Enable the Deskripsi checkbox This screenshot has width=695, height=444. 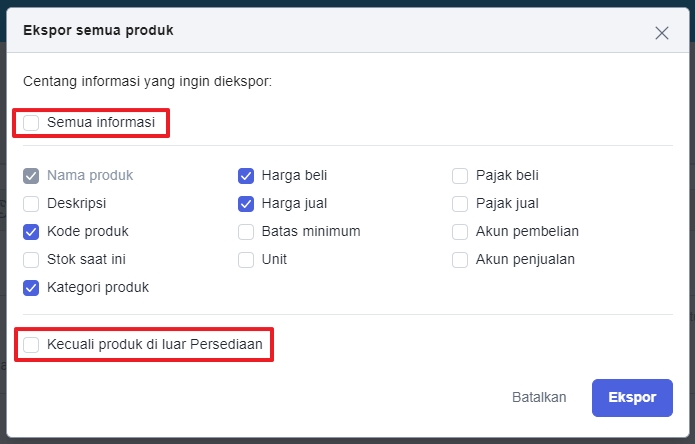(x=32, y=204)
